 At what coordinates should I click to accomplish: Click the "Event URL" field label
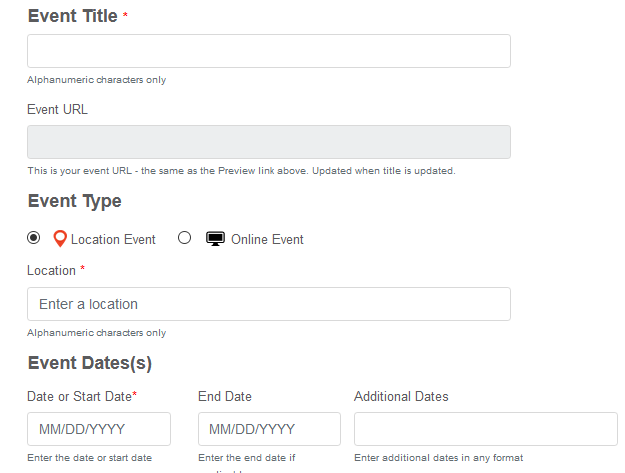pyautogui.click(x=57, y=109)
